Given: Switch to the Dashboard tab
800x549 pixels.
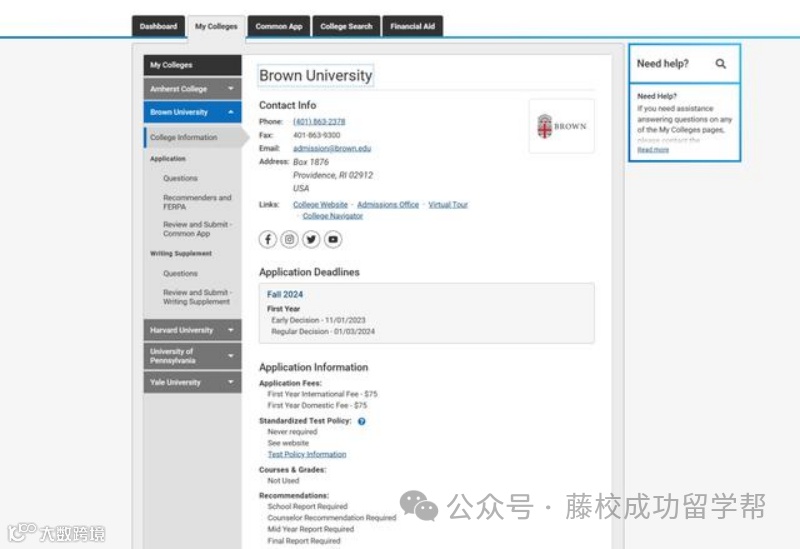Looking at the screenshot, I should pos(158,27).
